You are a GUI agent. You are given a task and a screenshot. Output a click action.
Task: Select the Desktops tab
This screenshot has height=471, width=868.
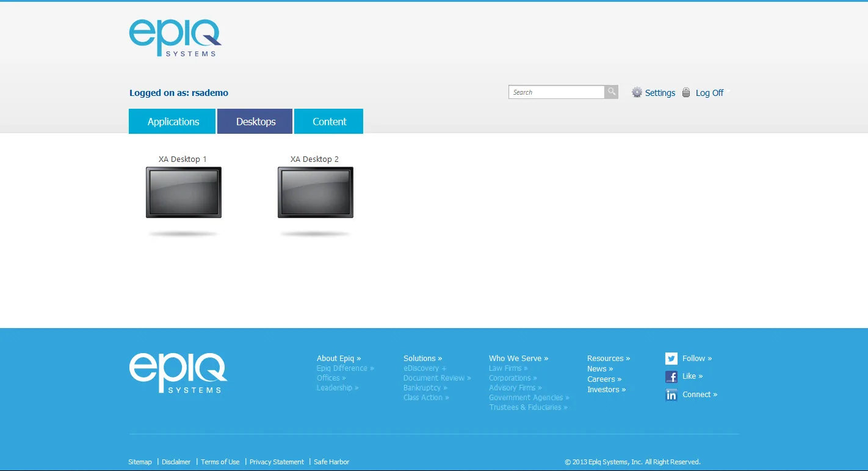coord(255,121)
